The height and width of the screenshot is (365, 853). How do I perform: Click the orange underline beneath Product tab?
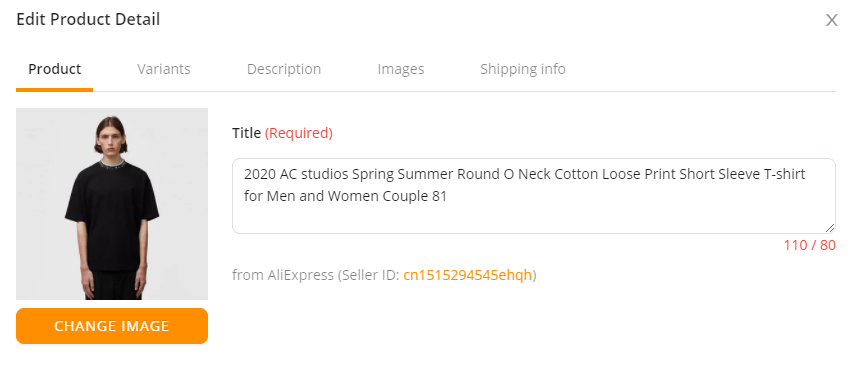click(54, 90)
